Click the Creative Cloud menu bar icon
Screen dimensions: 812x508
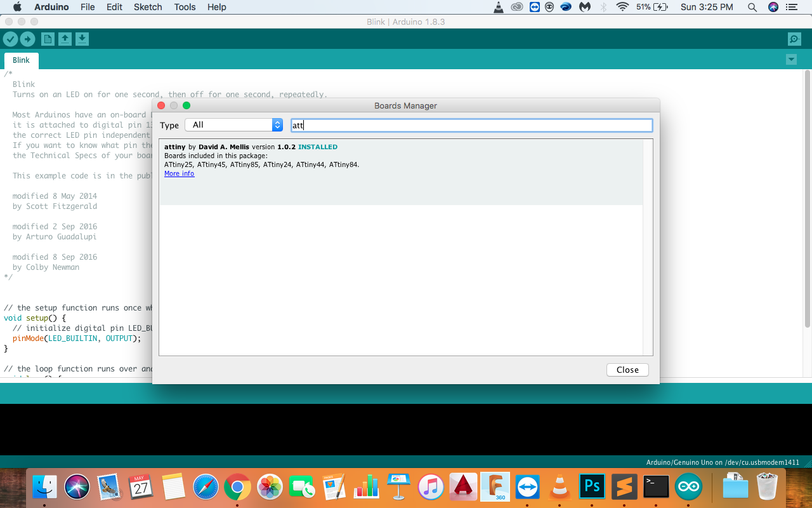point(517,7)
